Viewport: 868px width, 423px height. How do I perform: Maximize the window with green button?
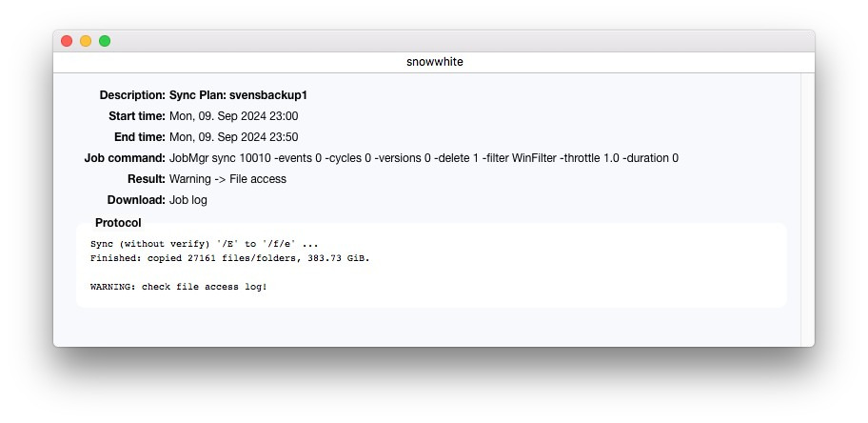click(105, 41)
